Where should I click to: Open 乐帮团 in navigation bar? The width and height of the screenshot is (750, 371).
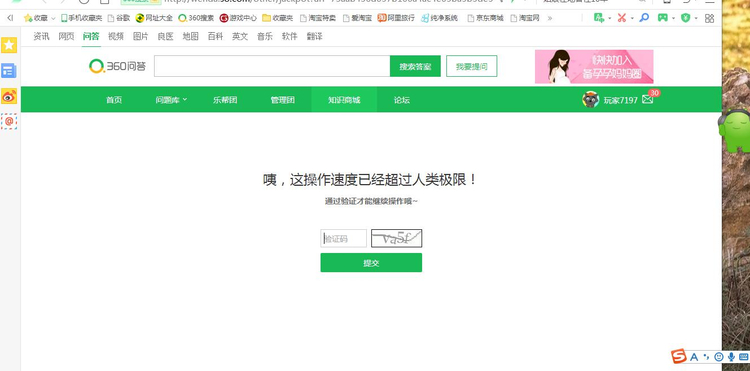[x=225, y=100]
